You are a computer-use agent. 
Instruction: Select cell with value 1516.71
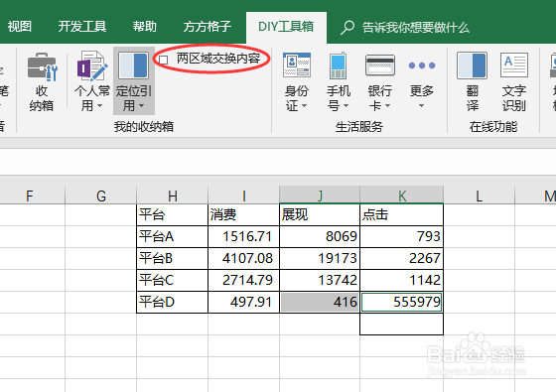(244, 236)
